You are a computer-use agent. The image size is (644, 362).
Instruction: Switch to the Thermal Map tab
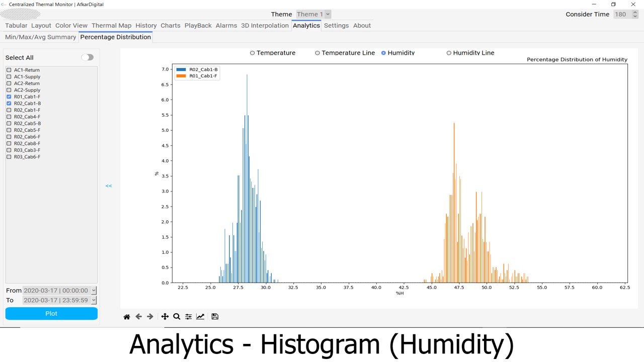[x=111, y=26]
